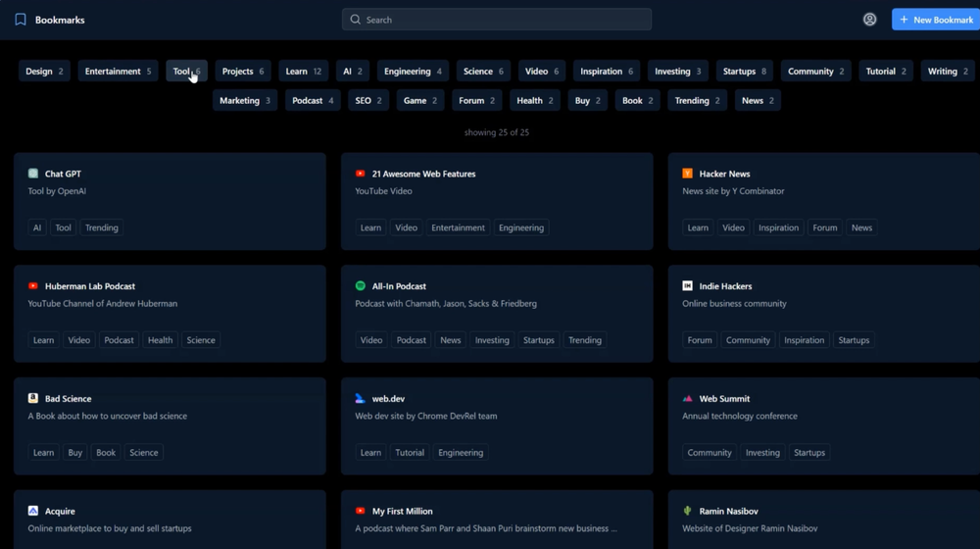
Task: Click the Ramin Nasibov favicon
Action: 688,511
